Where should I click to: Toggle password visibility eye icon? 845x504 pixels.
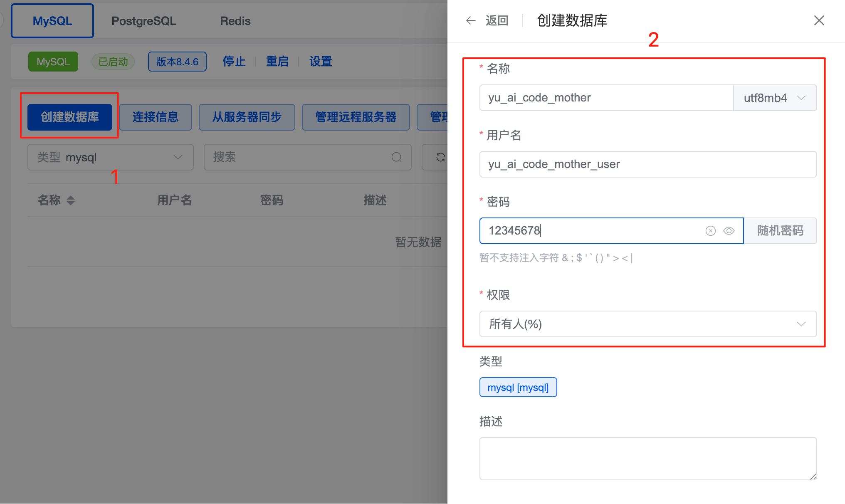pos(729,231)
